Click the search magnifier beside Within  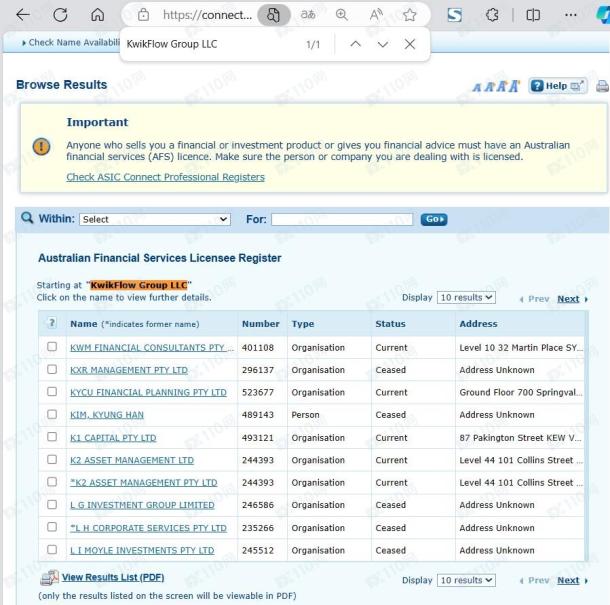pos(27,218)
